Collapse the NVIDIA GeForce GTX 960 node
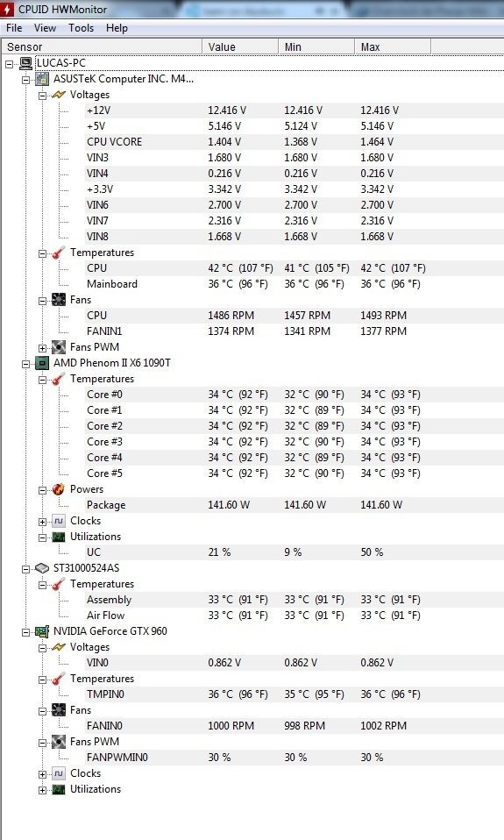Viewport: 504px width, 840px height. [25, 633]
